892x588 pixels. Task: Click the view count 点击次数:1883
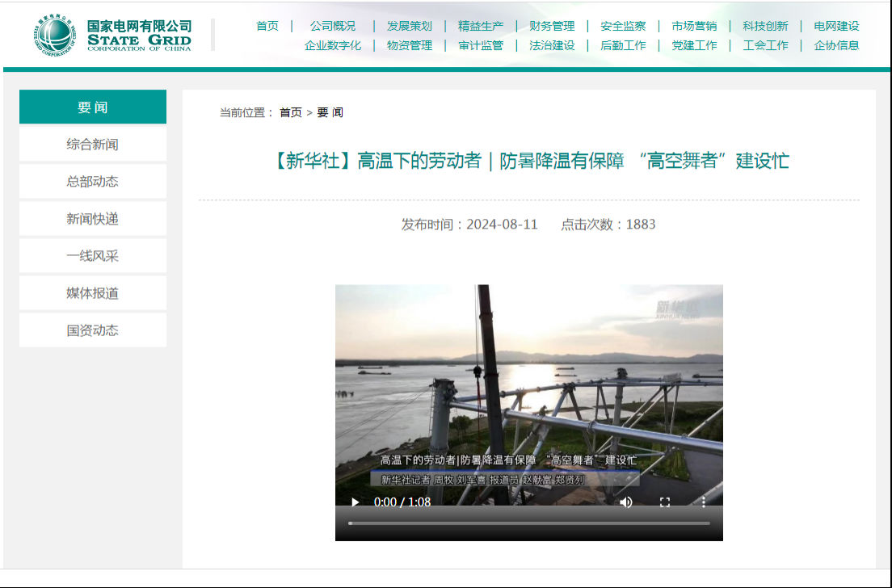[x=608, y=225]
